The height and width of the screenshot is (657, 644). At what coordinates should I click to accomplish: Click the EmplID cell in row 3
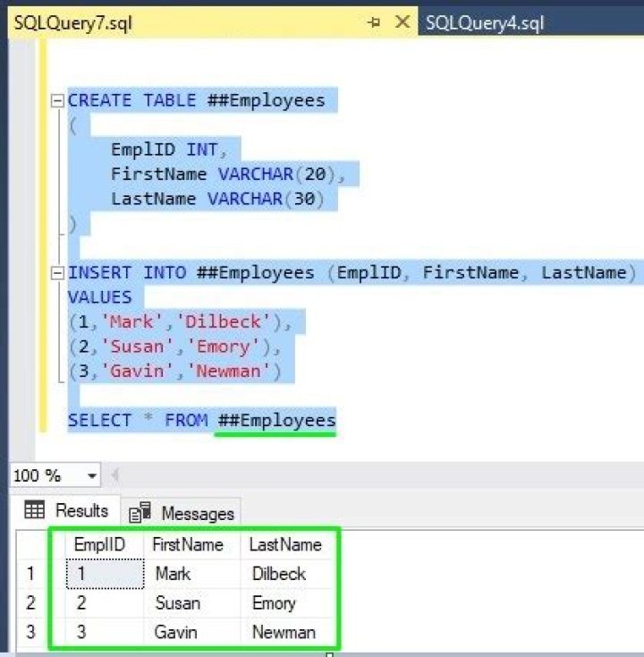(x=106, y=632)
